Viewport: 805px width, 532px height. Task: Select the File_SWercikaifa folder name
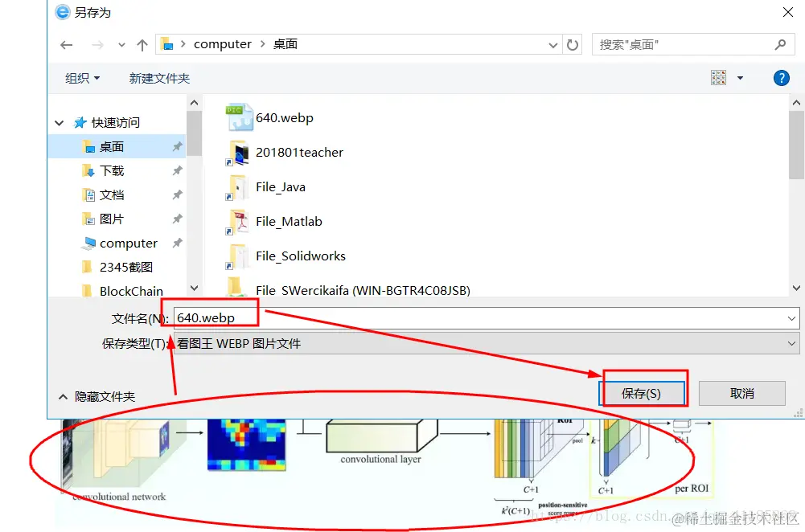(x=363, y=290)
